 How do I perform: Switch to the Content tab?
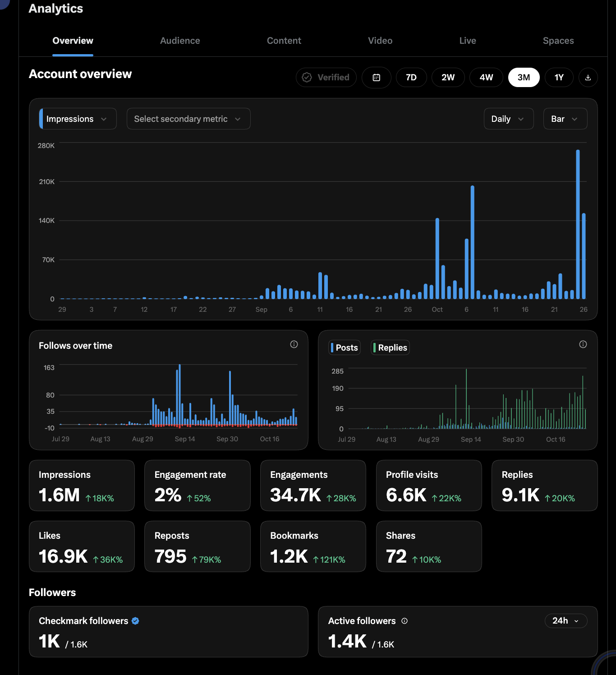(284, 41)
